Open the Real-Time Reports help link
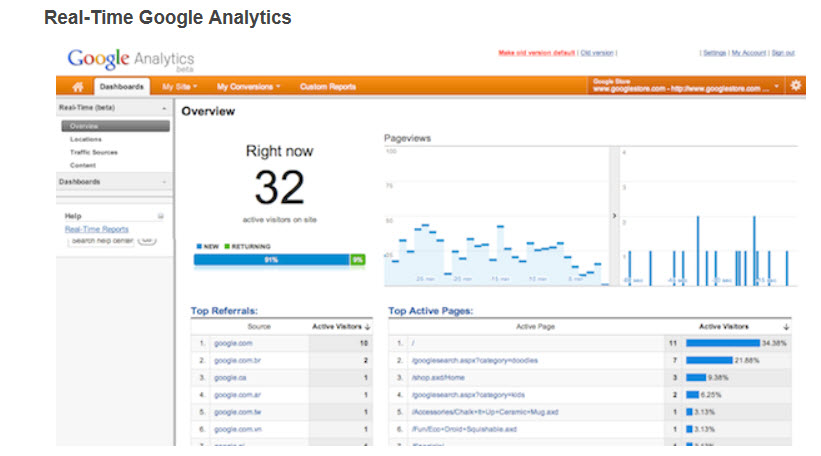 pyautogui.click(x=96, y=229)
